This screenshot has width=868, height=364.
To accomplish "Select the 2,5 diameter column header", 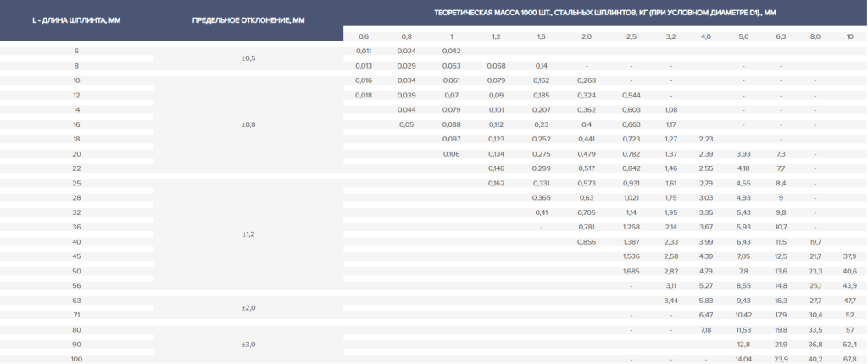I will (x=632, y=36).
